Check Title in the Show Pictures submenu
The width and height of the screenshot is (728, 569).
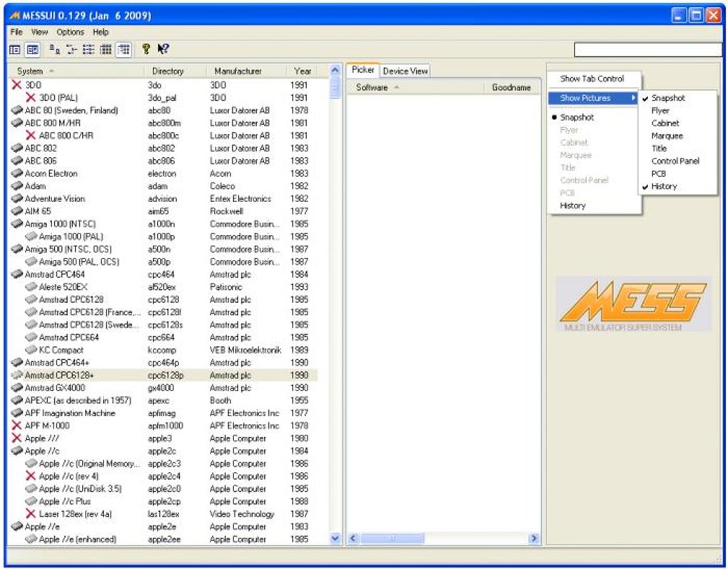coord(678,148)
